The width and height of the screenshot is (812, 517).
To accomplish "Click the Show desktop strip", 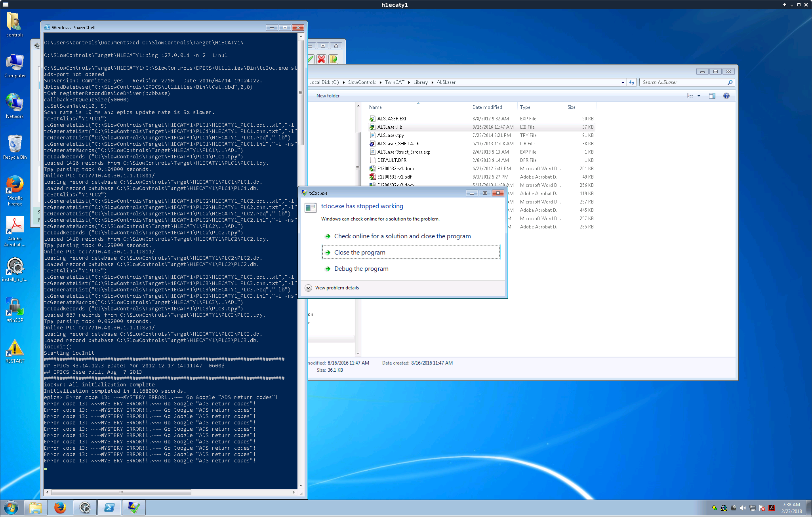I will 809,508.
